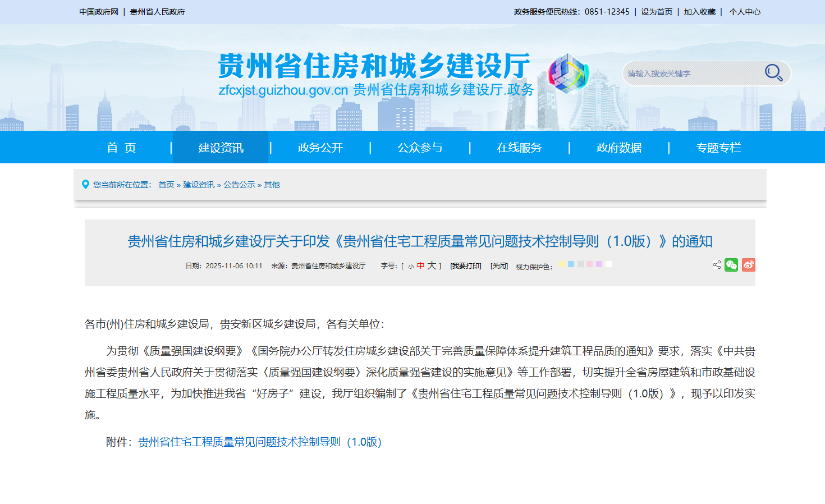
Task: Click the search magnifier icon
Action: tap(773, 72)
